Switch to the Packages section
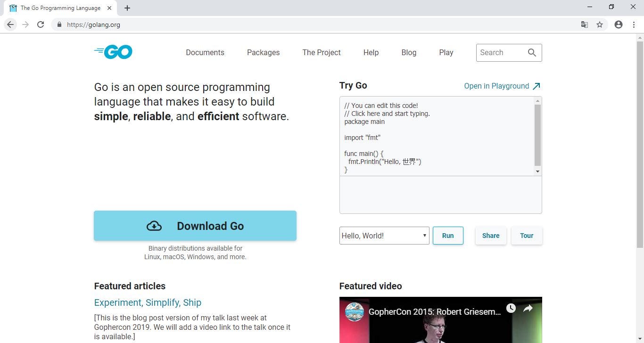 click(263, 52)
